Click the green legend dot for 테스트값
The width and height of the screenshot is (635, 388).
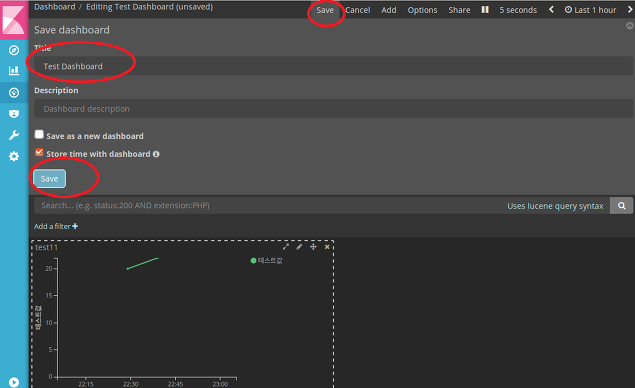coord(254,260)
